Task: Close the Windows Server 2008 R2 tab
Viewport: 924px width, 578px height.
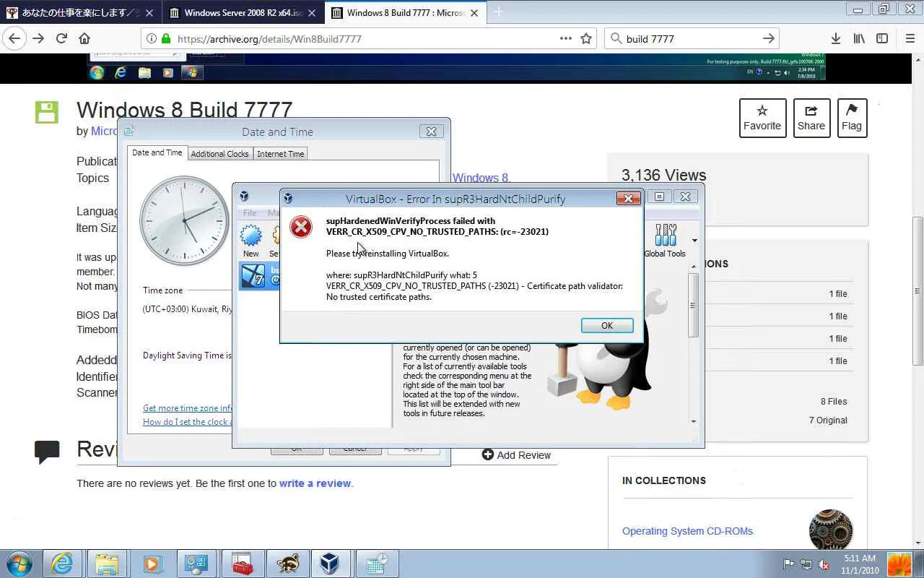Action: tap(311, 13)
